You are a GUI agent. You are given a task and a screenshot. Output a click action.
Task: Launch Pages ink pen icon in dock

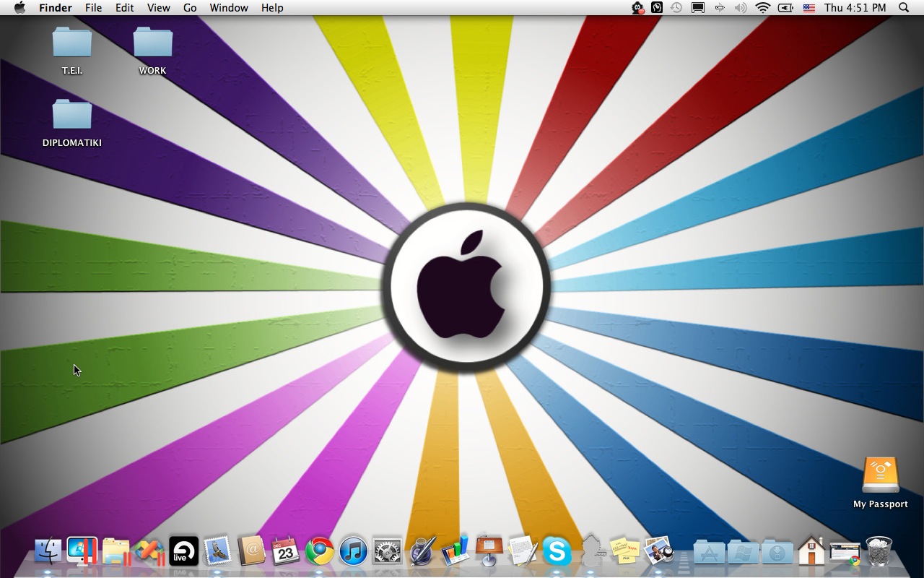pyautogui.click(x=422, y=552)
